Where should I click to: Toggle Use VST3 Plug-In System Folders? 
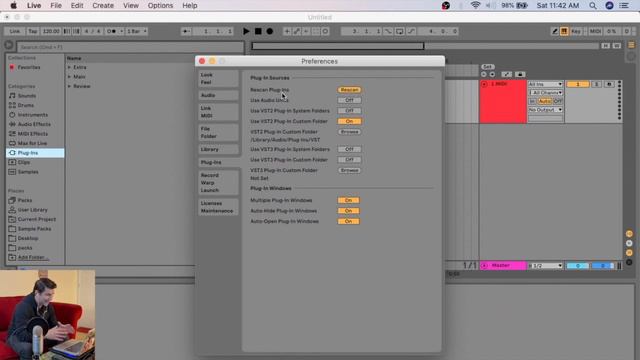(349, 149)
